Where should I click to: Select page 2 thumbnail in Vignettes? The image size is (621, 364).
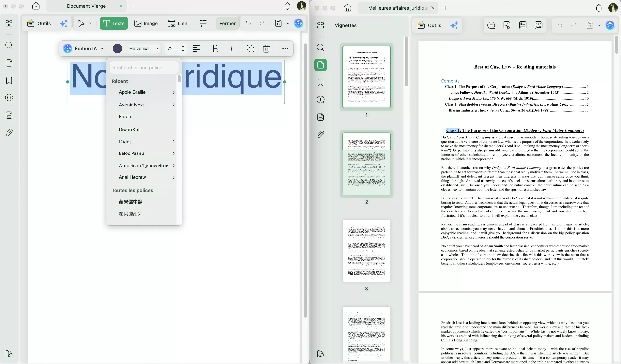tap(366, 164)
